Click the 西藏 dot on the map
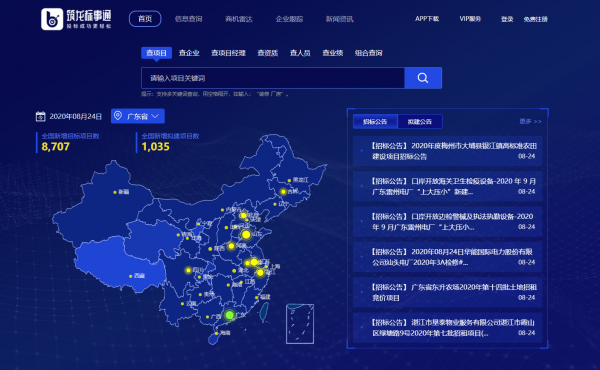This screenshot has width=600, height=370. (131, 276)
